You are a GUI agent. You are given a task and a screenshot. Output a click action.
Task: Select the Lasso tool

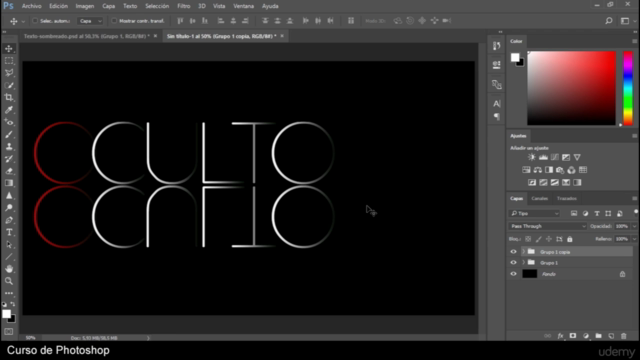pyautogui.click(x=9, y=73)
